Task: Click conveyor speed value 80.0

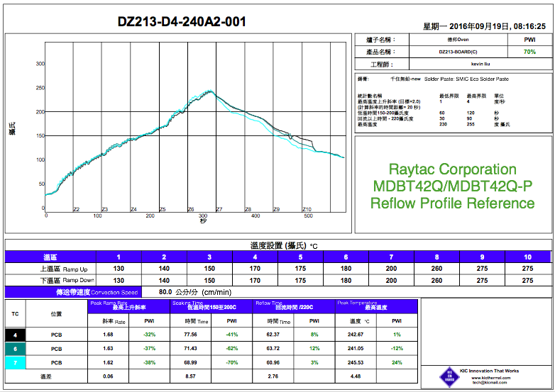Action: tap(165, 292)
